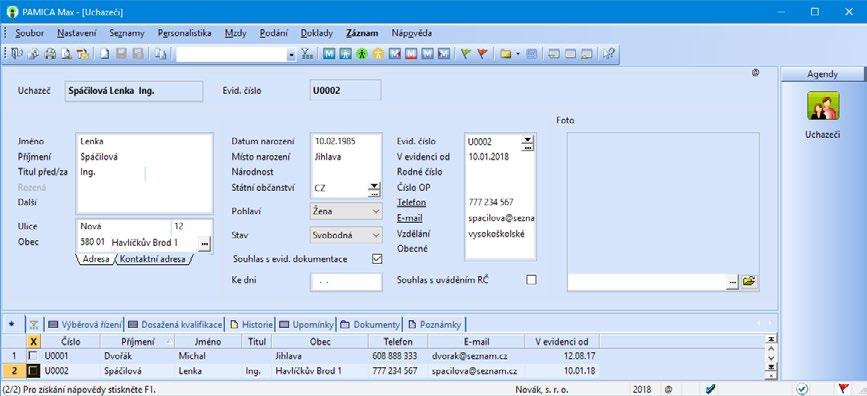Click the new blank record icon
The image size is (867, 396).
coord(105,54)
